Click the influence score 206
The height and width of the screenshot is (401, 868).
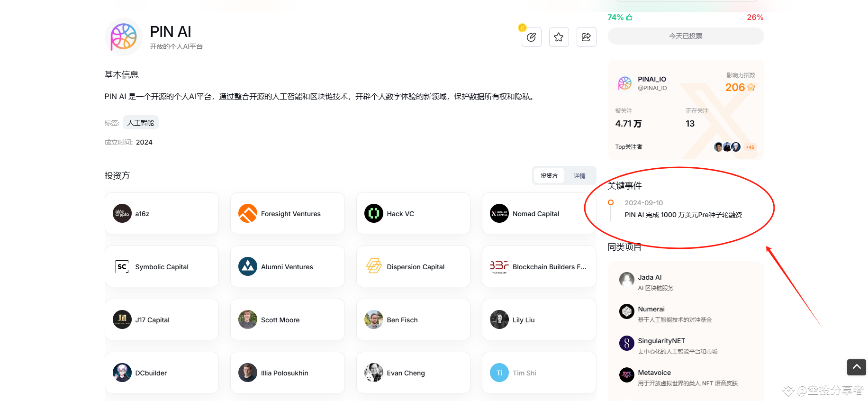click(x=735, y=87)
